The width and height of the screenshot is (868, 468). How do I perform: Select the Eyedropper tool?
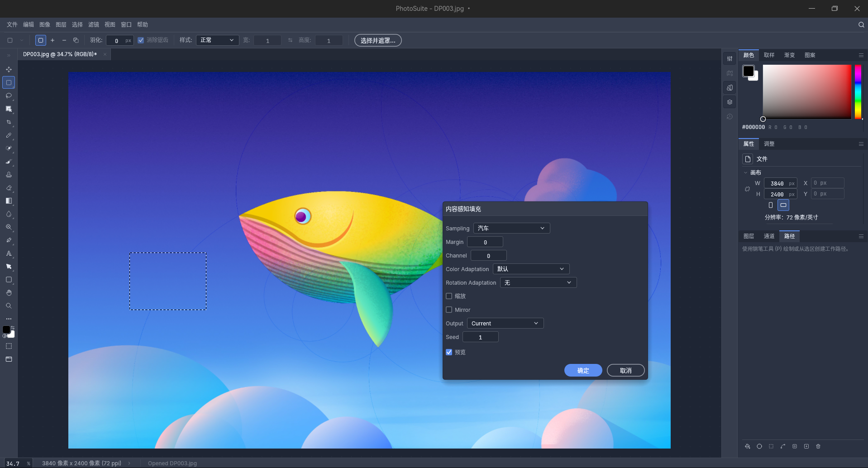point(9,135)
